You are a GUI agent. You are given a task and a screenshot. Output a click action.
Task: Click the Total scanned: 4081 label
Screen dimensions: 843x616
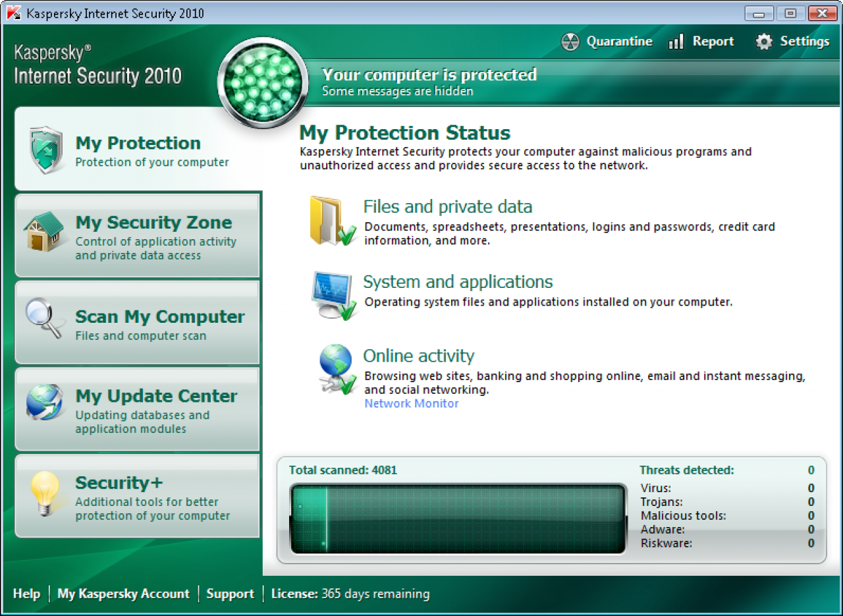click(343, 470)
